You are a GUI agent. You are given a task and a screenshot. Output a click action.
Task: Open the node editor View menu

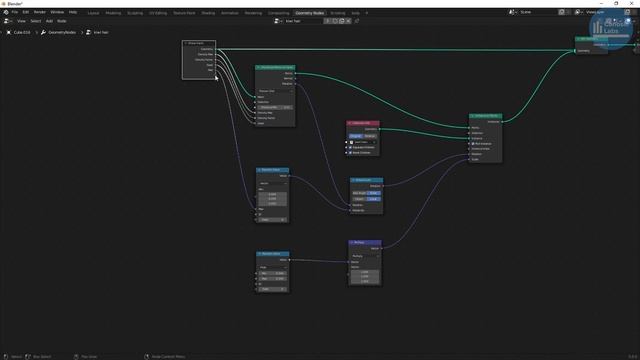[x=21, y=21]
